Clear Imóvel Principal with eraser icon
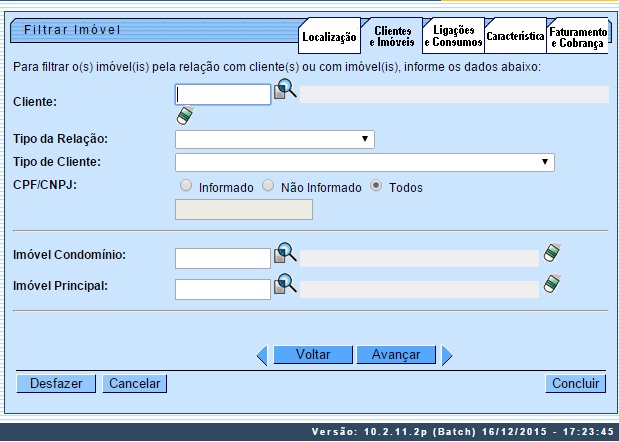619x442 pixels. (551, 286)
